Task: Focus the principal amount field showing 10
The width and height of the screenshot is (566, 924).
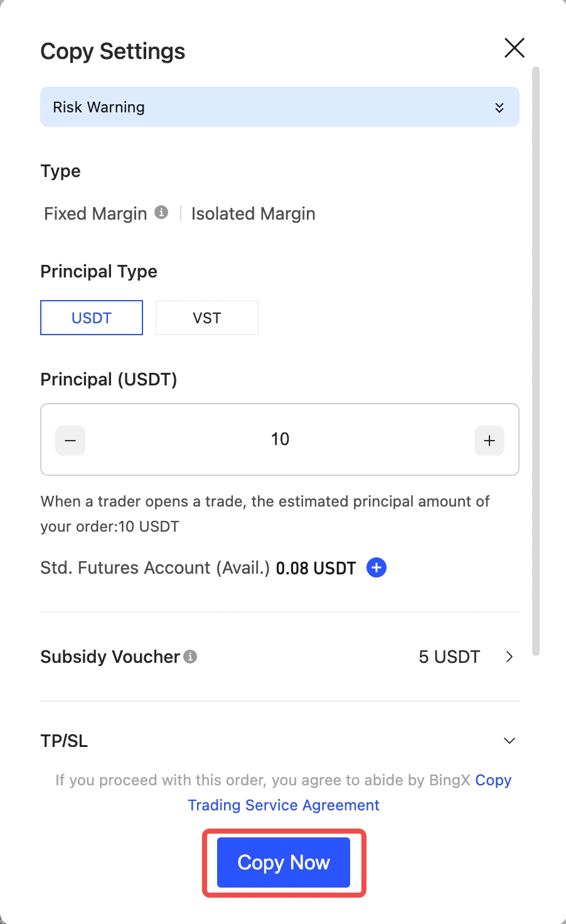Action: pos(280,439)
